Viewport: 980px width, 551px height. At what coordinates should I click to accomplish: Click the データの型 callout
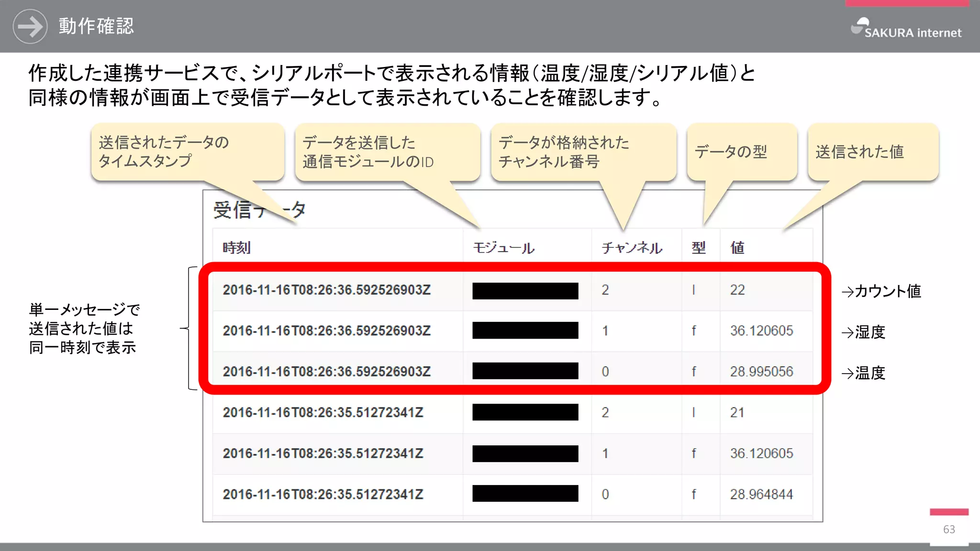(x=742, y=152)
